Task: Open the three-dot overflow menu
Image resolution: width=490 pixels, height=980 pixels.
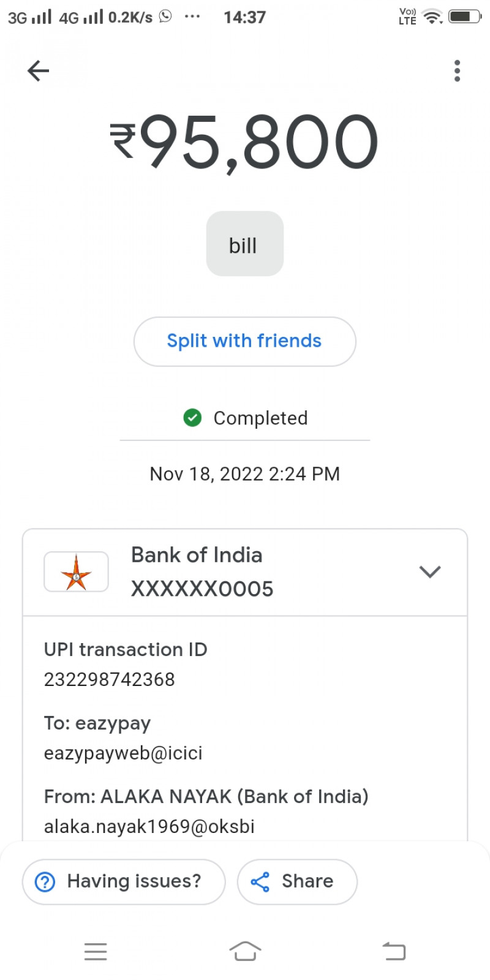Action: [x=457, y=71]
